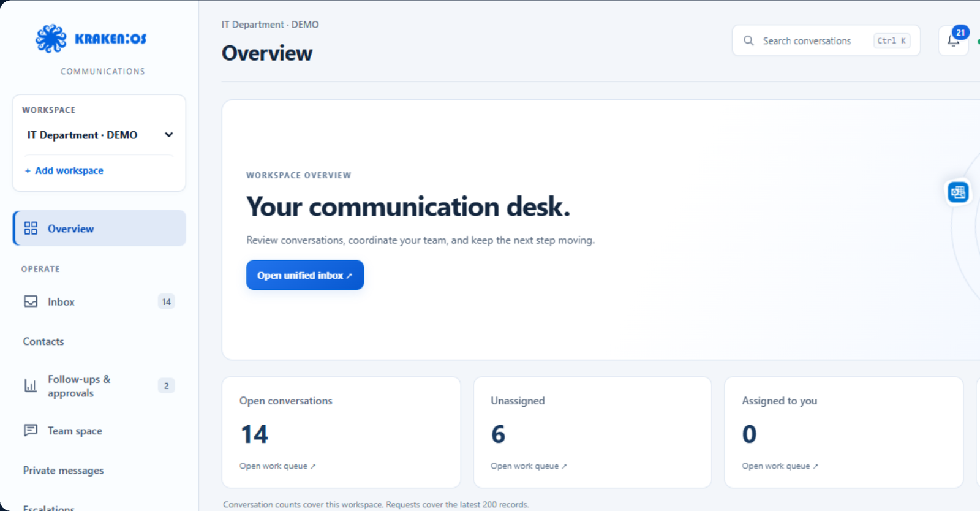Click the Kraken:OS logo icon

[x=51, y=39]
